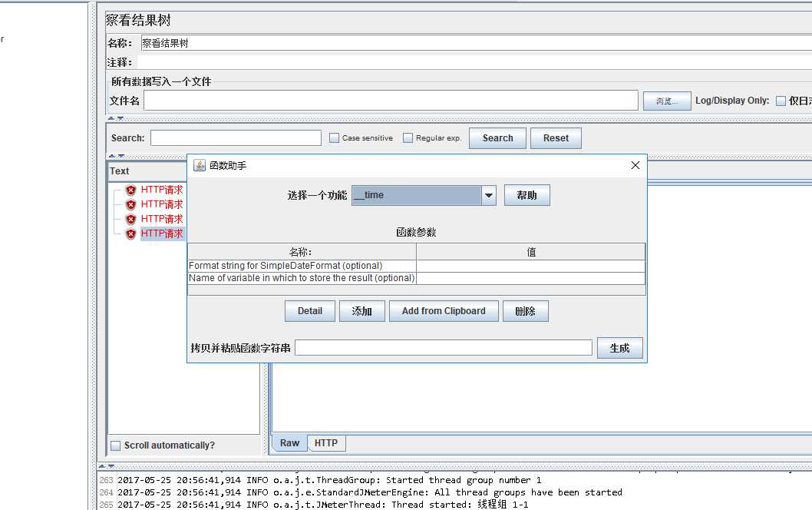Select the second HTTP请求 result

[x=162, y=204]
